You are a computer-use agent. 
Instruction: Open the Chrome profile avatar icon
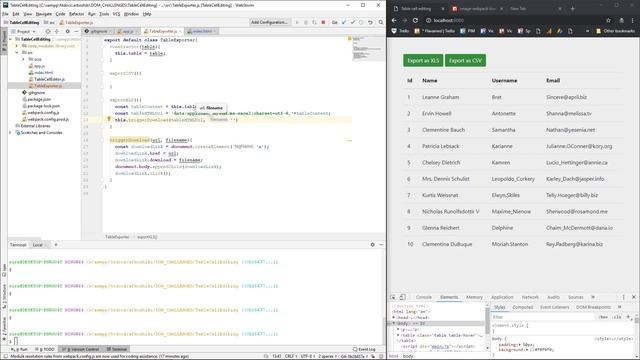pyautogui.click(x=621, y=20)
